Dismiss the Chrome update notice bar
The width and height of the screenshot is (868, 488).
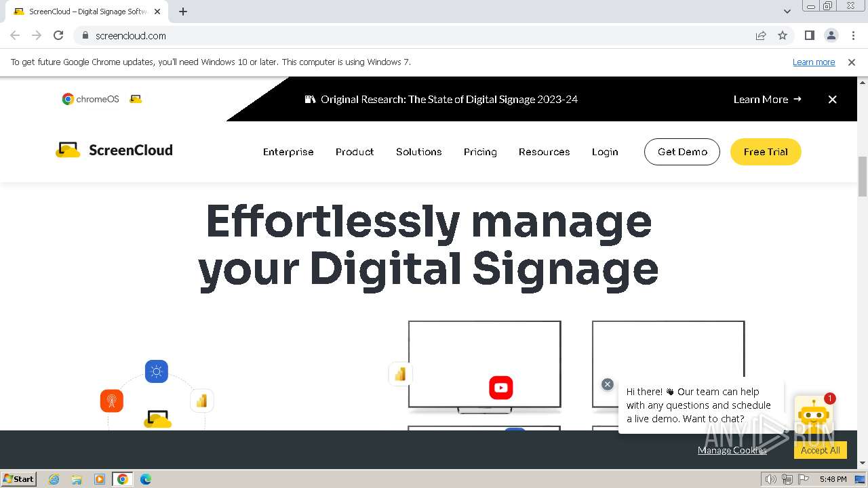coord(852,62)
